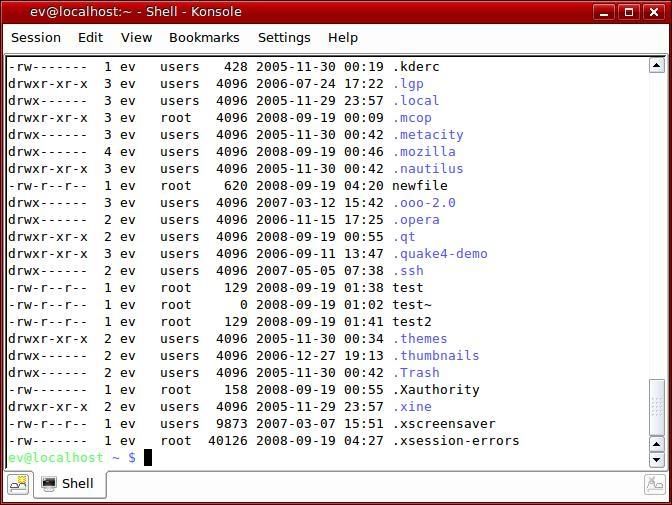Click the scrollbar down arrow at bottom
672x505 pixels.
pyautogui.click(x=657, y=460)
